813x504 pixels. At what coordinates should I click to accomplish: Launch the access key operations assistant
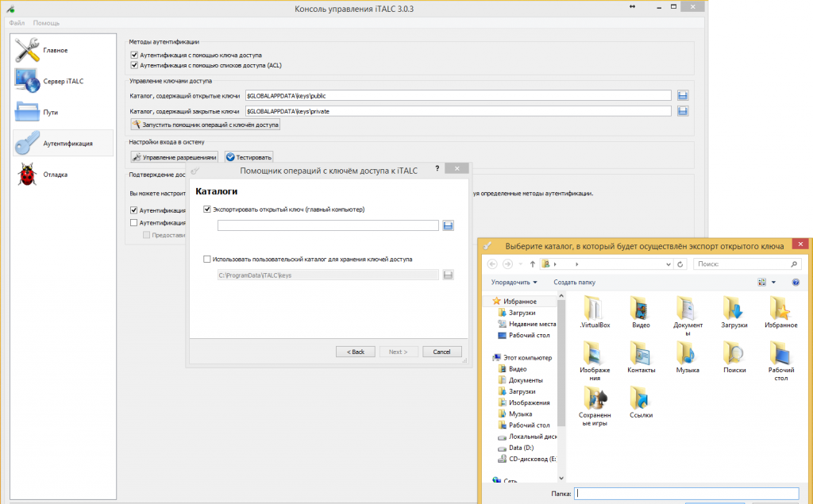coord(206,125)
